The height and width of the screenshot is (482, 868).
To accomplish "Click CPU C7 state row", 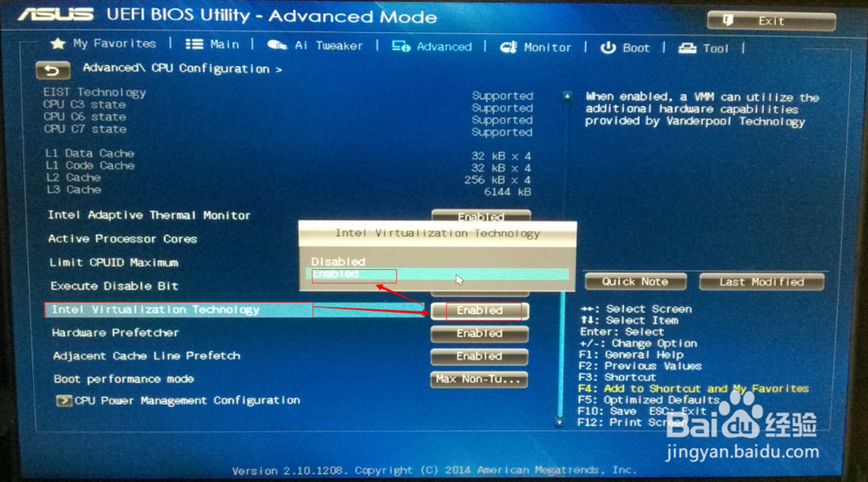I will point(288,129).
